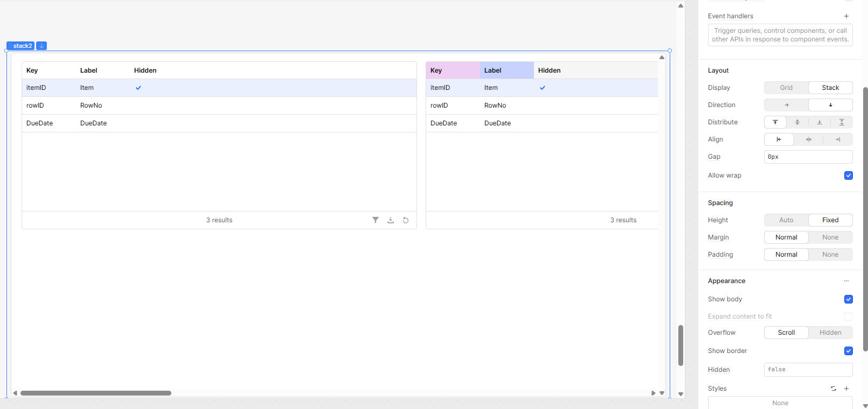Add a new style with the Styles plus icon

[x=846, y=389]
